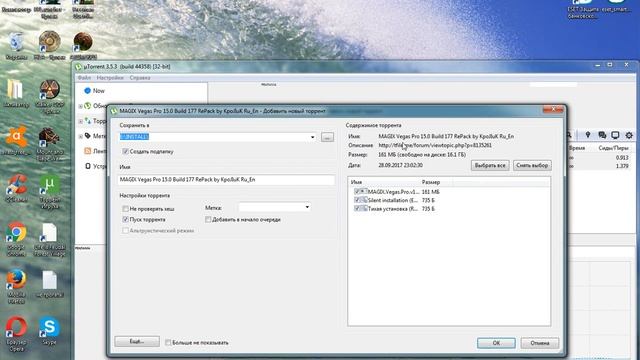Toggle the 'Создать подпапку' checkbox
Image resolution: width=640 pixels, height=360 pixels.
point(125,151)
